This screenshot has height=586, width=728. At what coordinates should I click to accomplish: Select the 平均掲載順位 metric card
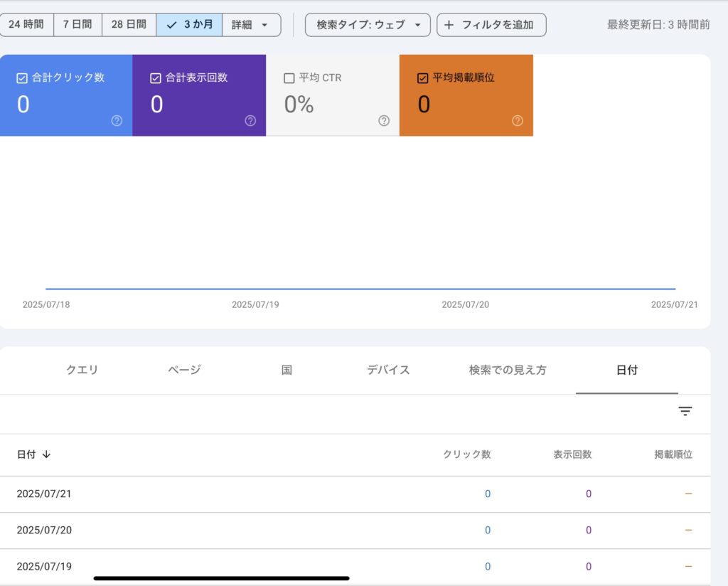click(x=466, y=95)
